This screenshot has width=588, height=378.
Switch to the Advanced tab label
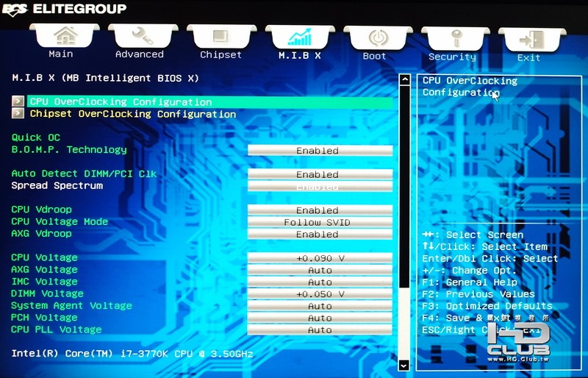pyautogui.click(x=140, y=54)
